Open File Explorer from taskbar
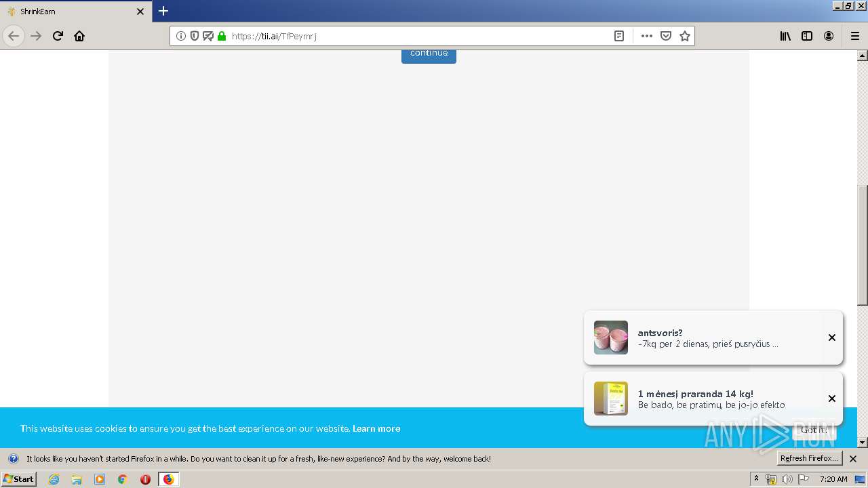The image size is (868, 488). click(x=77, y=479)
